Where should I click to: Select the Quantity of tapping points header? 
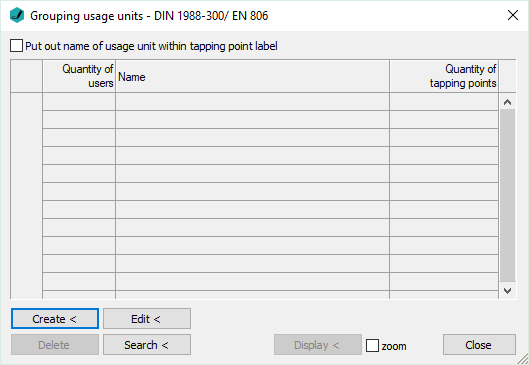pos(444,76)
